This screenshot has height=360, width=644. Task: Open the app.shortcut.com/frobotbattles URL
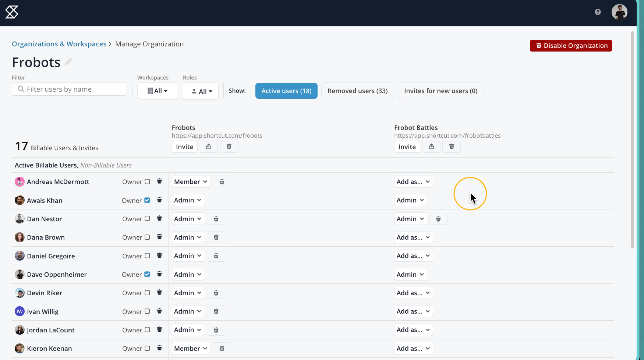[x=447, y=135]
